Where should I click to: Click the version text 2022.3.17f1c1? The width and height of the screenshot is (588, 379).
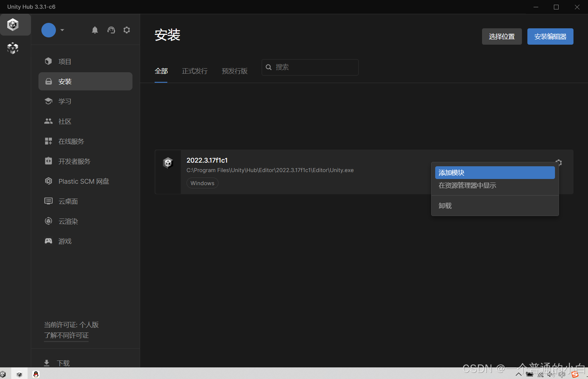(x=207, y=160)
